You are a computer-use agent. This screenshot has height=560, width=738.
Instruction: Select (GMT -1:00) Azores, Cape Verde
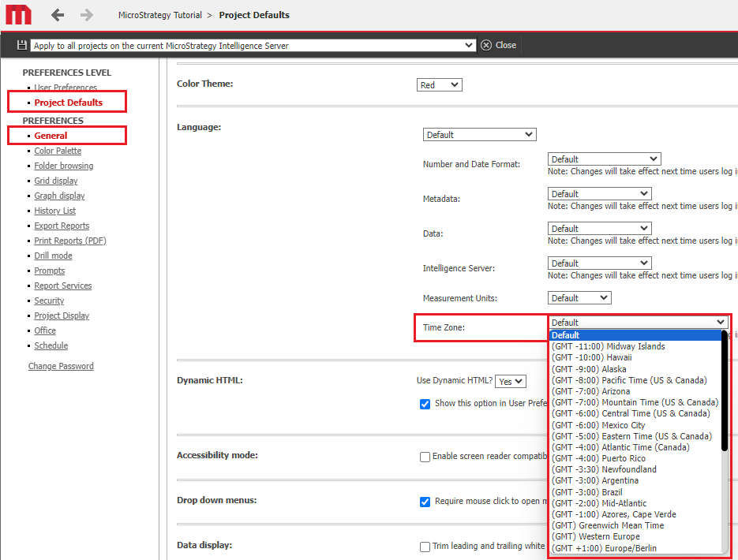[635, 514]
